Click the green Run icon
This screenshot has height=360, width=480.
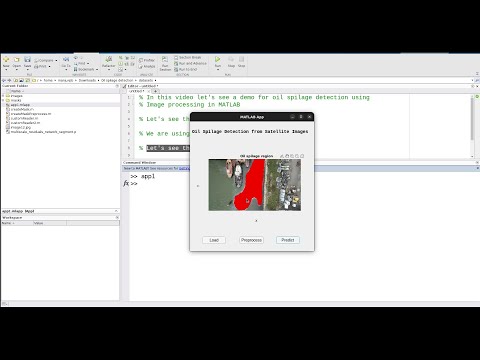click(217, 59)
